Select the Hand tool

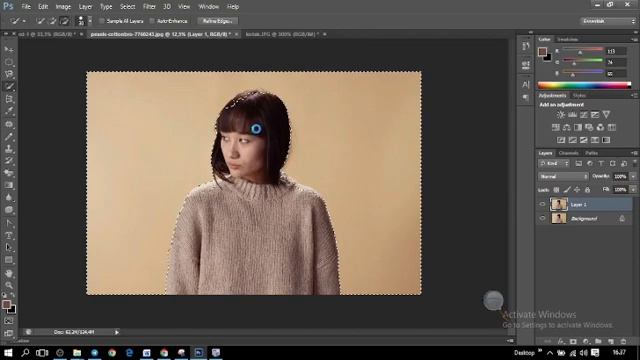(x=9, y=273)
